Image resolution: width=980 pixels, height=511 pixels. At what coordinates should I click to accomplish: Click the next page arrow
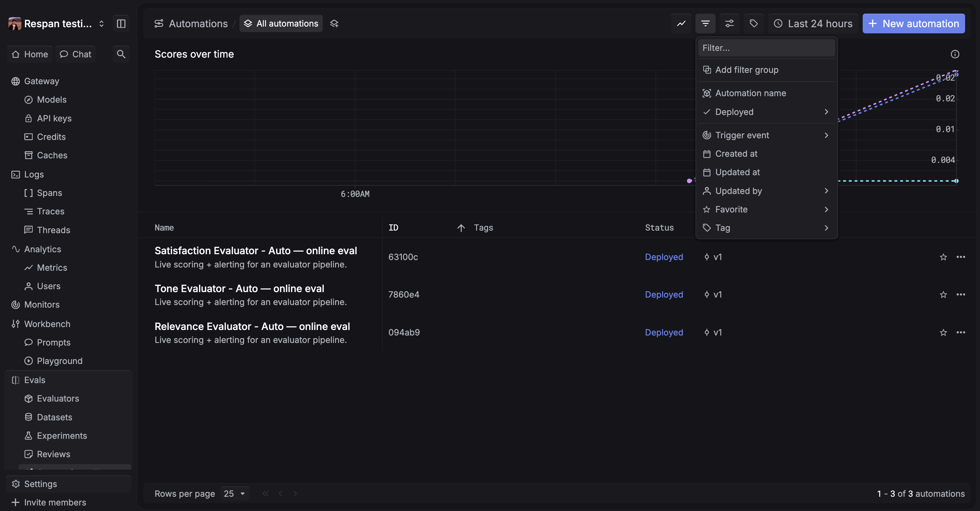point(295,494)
